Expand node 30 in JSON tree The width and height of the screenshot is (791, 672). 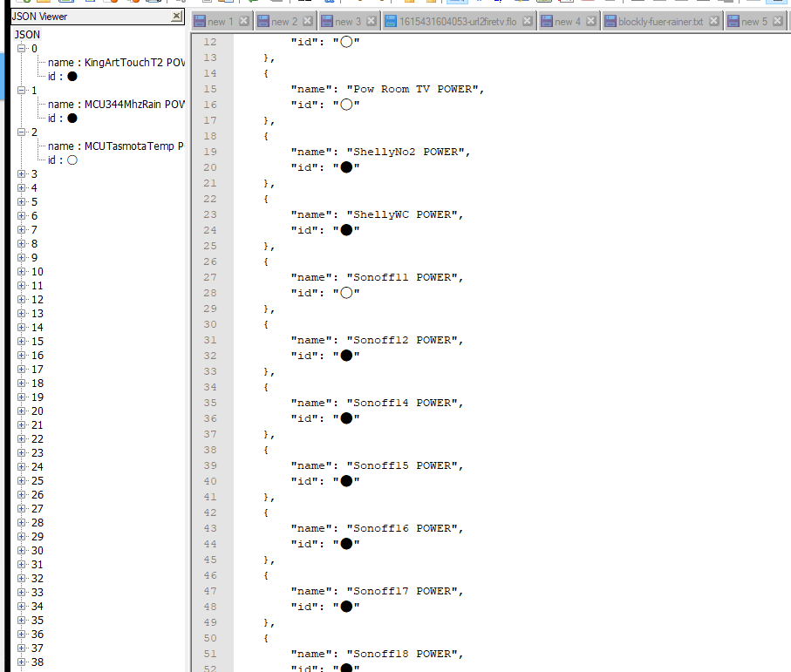(x=21, y=551)
